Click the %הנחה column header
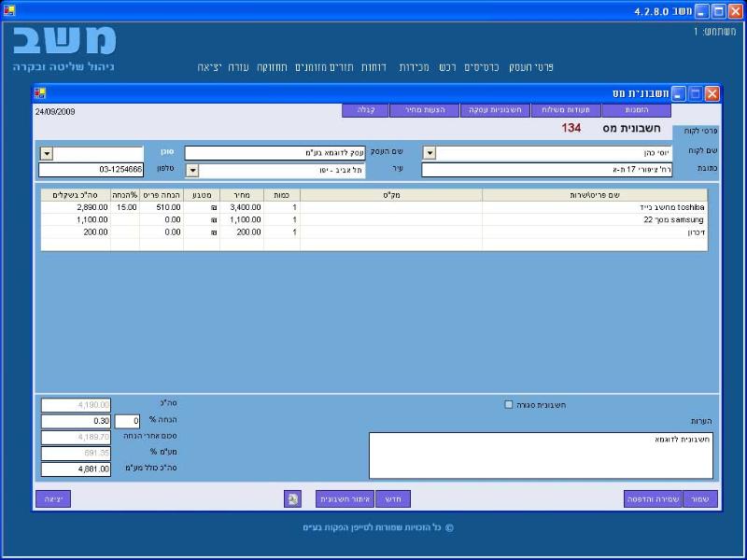The image size is (747, 560). [x=125, y=195]
